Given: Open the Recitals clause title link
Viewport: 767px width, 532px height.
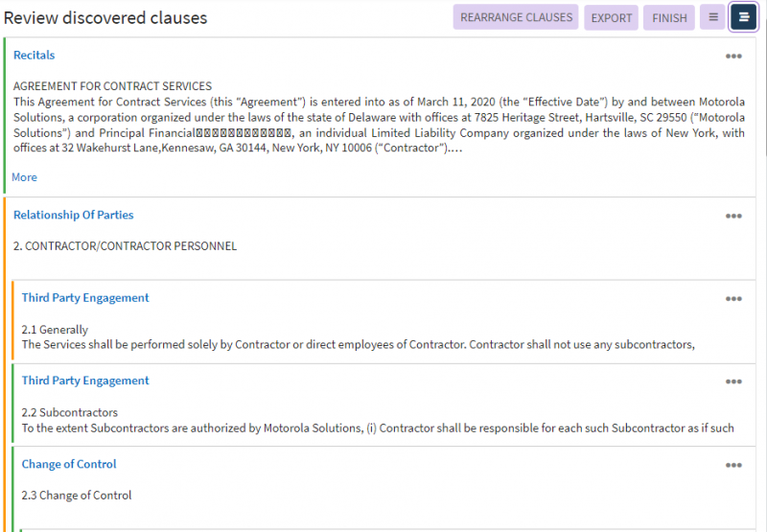Looking at the screenshot, I should 34,56.
